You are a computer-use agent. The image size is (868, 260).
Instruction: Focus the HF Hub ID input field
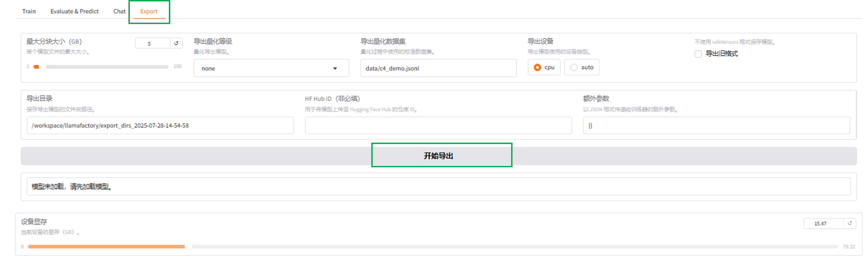438,125
